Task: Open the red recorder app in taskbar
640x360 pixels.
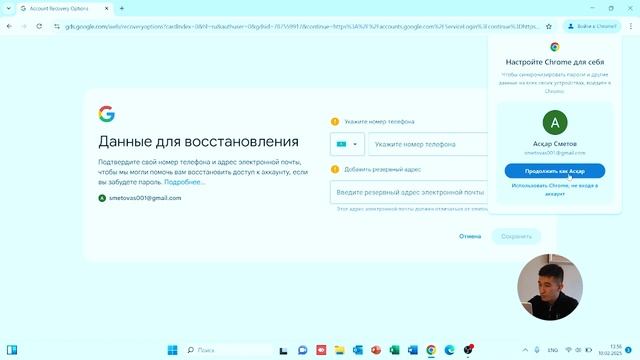Action: 321,350
